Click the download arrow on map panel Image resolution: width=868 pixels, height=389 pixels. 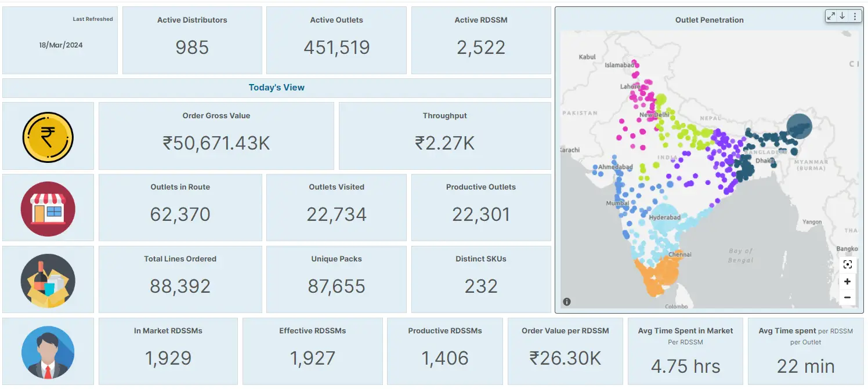click(842, 16)
